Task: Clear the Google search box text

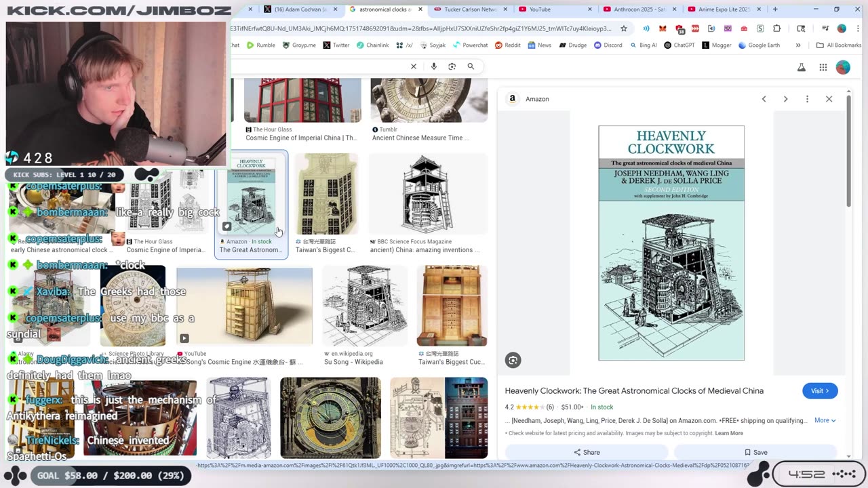Action: 413,66
